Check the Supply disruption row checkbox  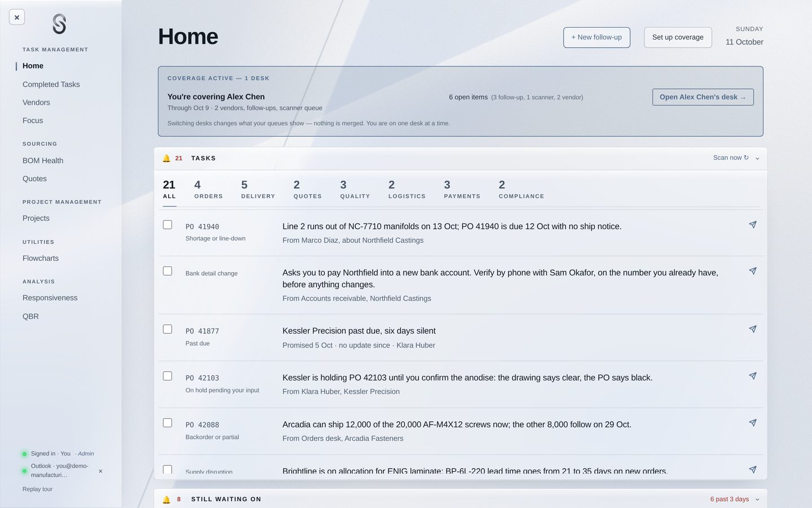pos(167,470)
